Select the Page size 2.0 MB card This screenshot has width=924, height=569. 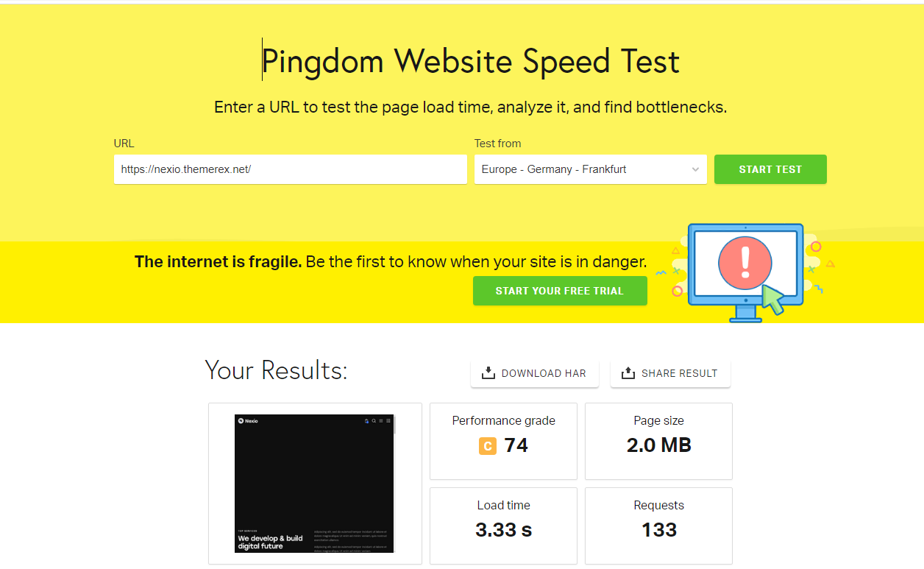658,442
